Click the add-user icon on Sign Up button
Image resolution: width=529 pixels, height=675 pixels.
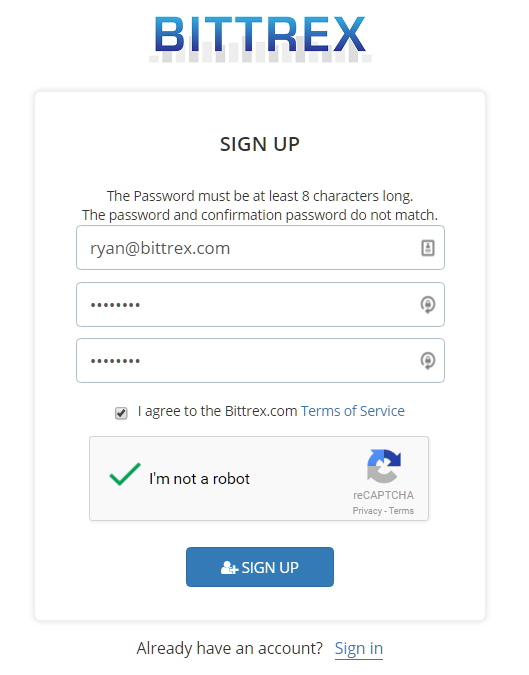229,568
